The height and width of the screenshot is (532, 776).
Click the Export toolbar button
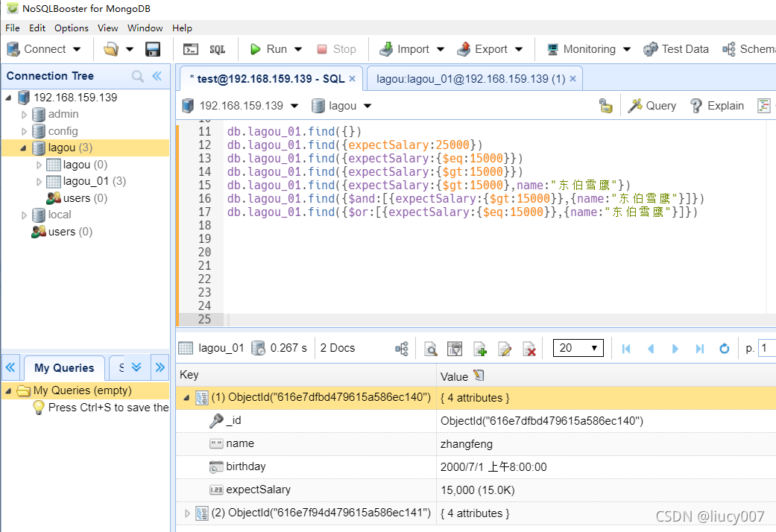pyautogui.click(x=482, y=49)
